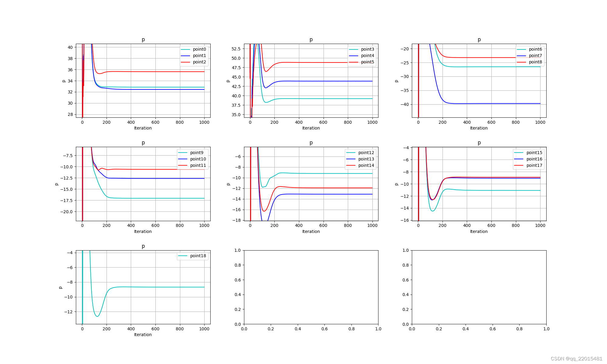Click the 1000 tick label on point6 plot
The width and height of the screenshot is (607, 364).
click(541, 123)
